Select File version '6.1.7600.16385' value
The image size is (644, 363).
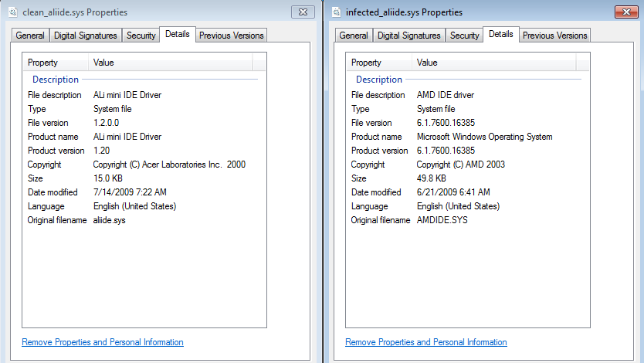coord(446,123)
